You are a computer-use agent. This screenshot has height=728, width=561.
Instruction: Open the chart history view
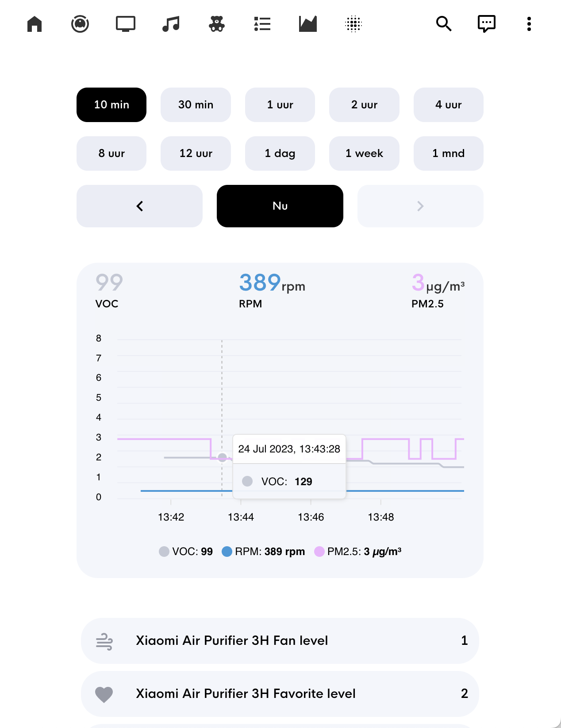(308, 24)
